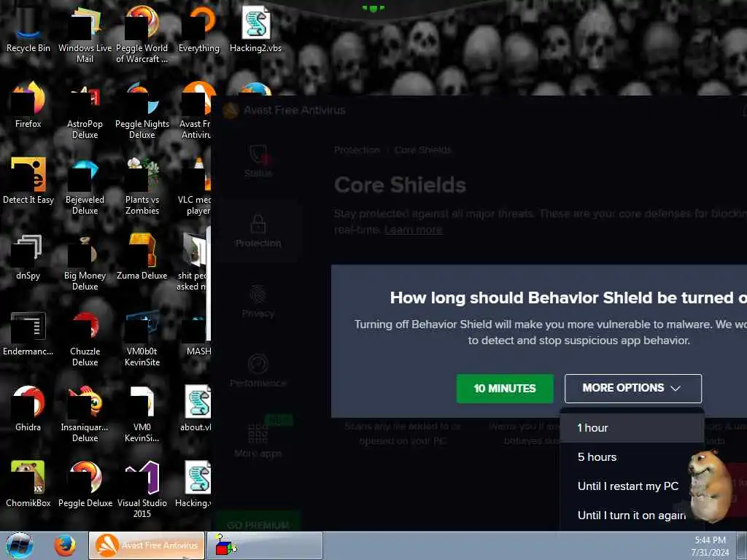Choose the 1 hour option
The image size is (747, 560).
point(632,427)
